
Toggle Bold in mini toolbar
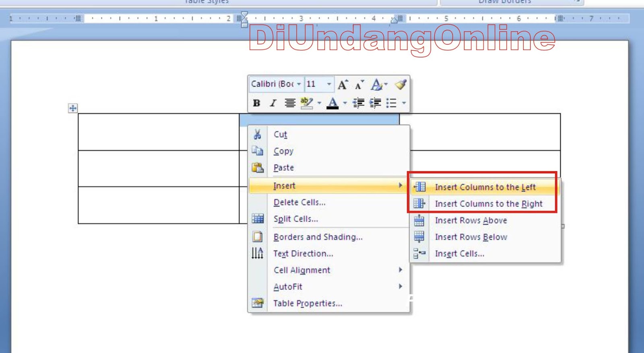click(256, 103)
